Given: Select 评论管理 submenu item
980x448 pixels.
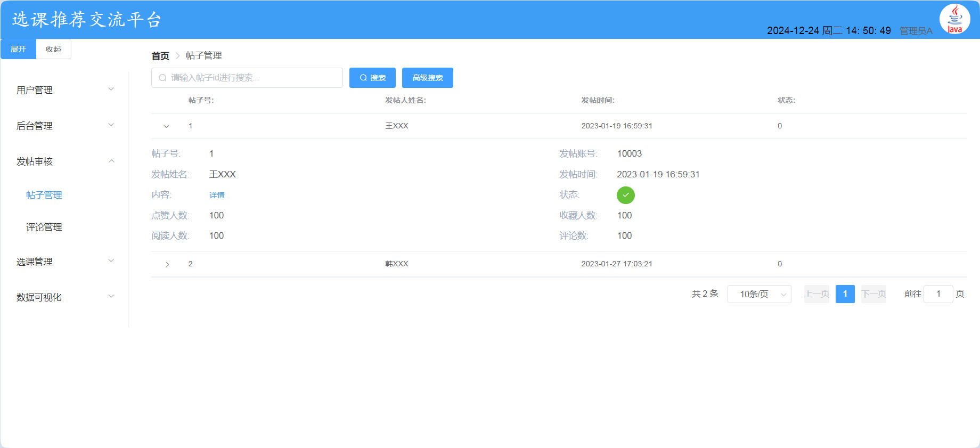Looking at the screenshot, I should tap(44, 227).
